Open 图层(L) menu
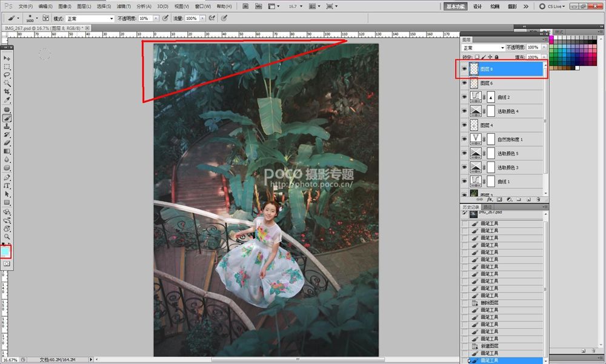 [x=84, y=6]
